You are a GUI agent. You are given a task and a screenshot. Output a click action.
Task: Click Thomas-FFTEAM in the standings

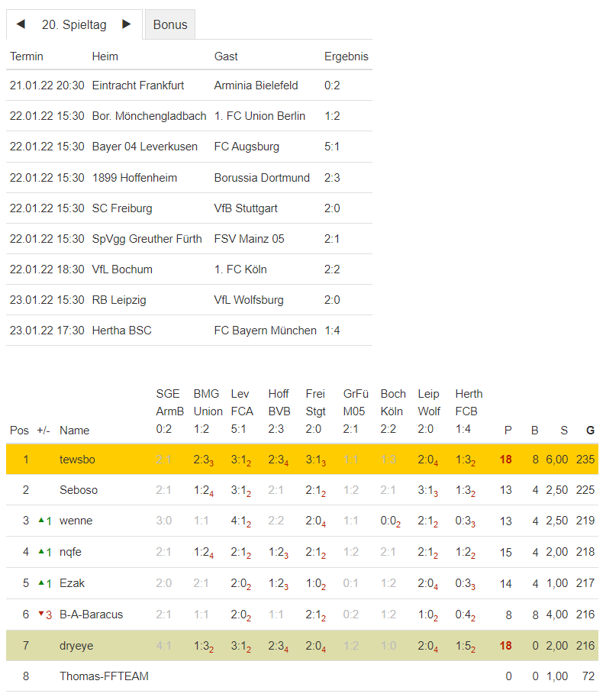[x=104, y=676]
